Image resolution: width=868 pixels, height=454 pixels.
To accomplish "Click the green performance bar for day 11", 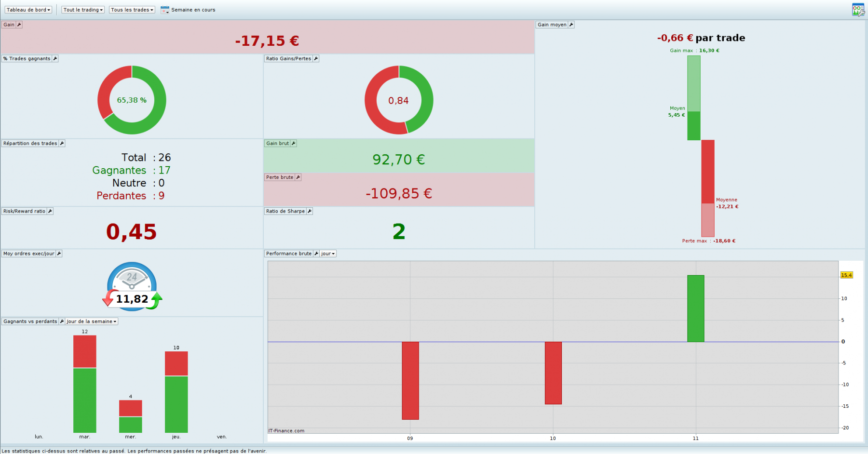I will 696,308.
